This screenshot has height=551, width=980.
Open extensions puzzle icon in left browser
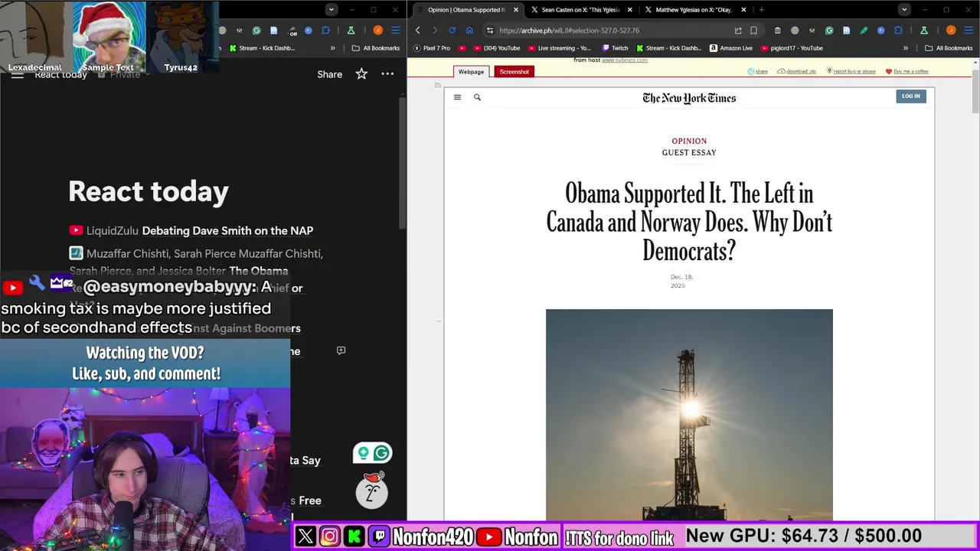point(325,31)
